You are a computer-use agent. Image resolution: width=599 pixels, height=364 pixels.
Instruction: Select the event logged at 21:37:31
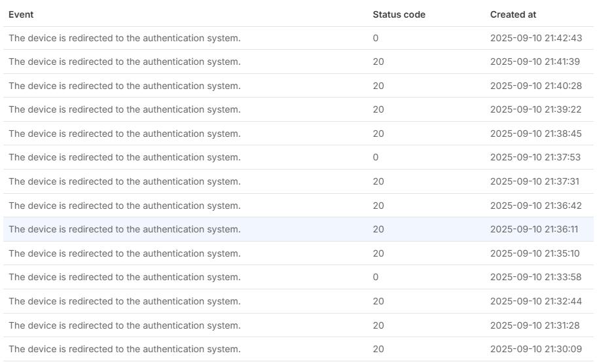tap(124, 181)
